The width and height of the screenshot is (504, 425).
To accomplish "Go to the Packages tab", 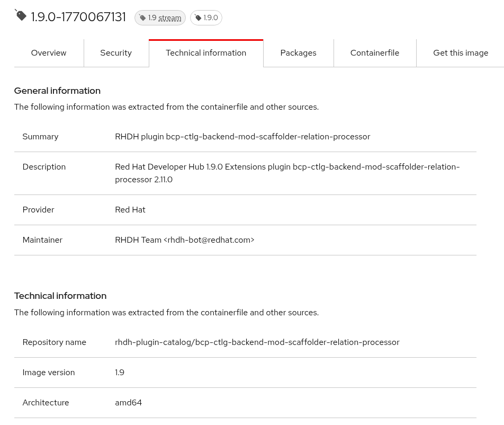I will coord(298,53).
